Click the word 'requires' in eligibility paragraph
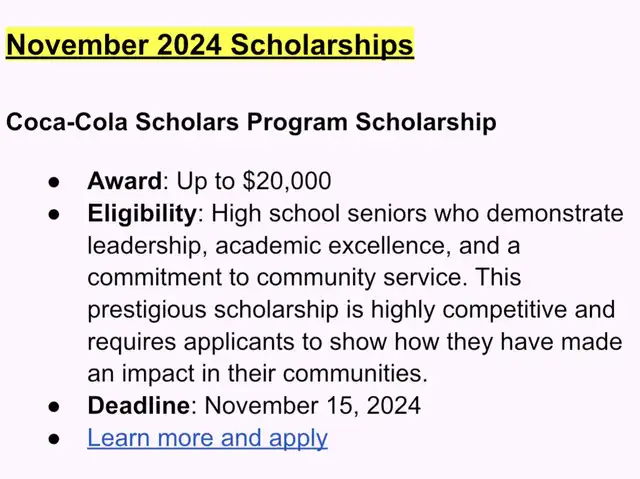This screenshot has height=479, width=640. click(x=131, y=342)
